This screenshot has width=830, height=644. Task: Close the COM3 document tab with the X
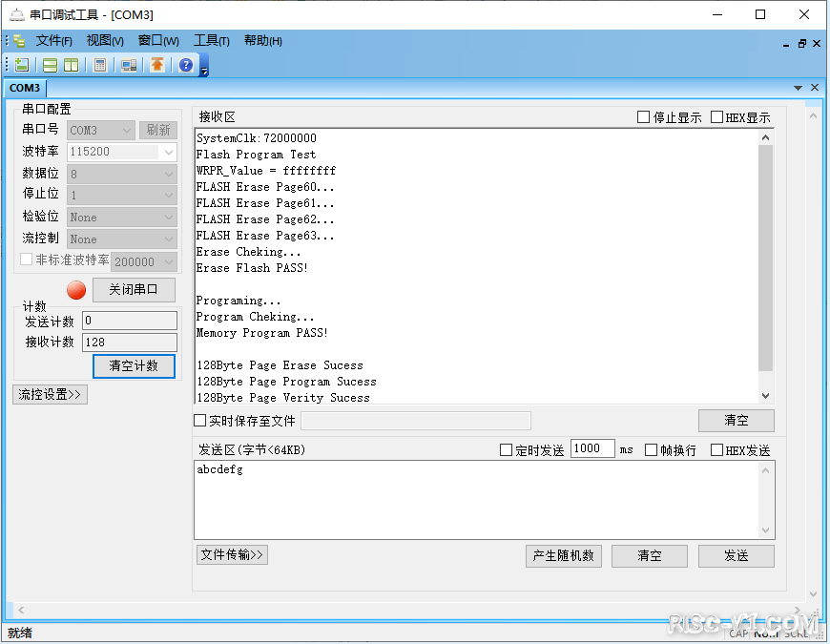pos(815,88)
